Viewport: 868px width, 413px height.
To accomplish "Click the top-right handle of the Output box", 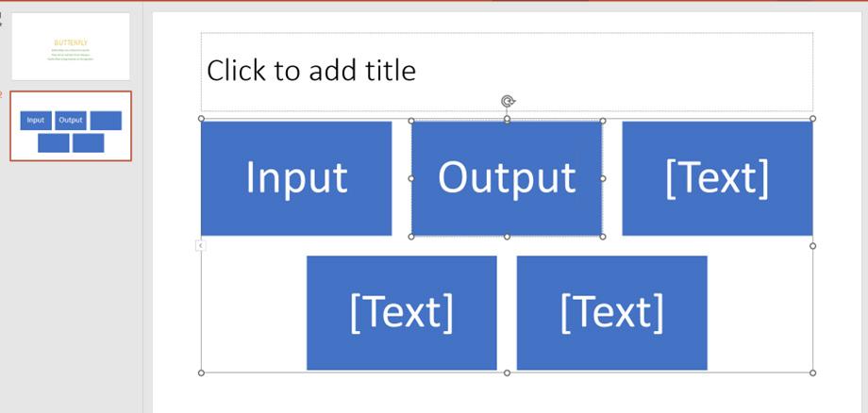I will pyautogui.click(x=603, y=121).
